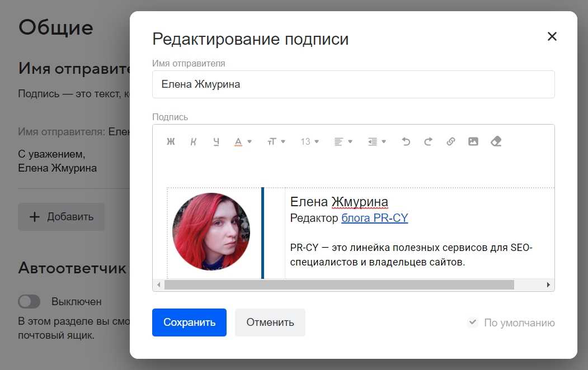Apply italic formatting (К) in toolbar
This screenshot has width=588, height=370.
(x=194, y=142)
